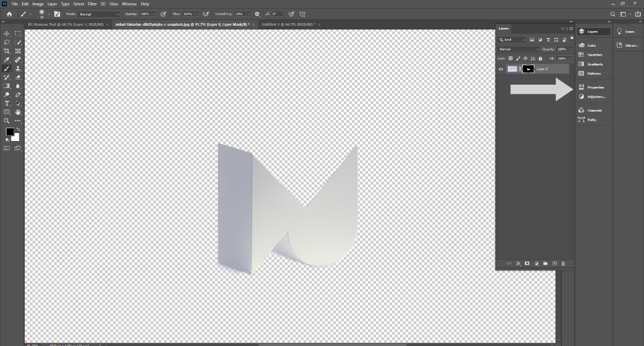644x346 pixels.
Task: Select the Horizontal Type tool
Action: point(7,103)
